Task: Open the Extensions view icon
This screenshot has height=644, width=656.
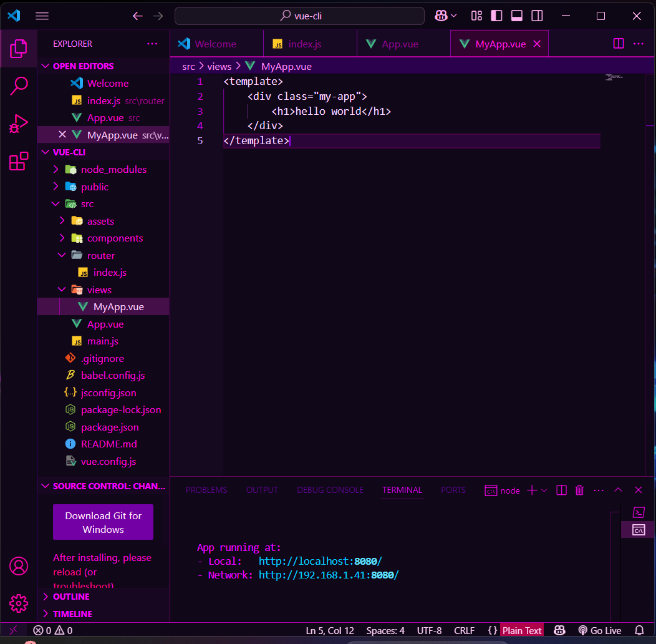Action: tap(19, 162)
